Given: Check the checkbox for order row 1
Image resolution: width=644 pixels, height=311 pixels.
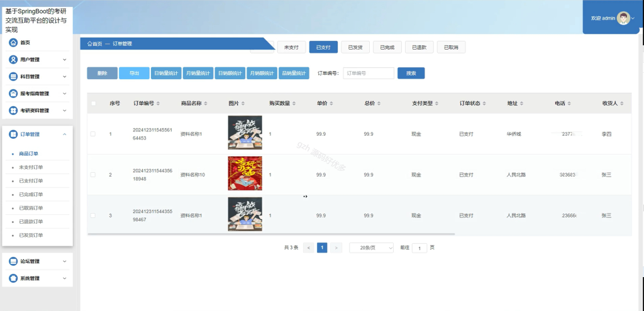Looking at the screenshot, I should click(x=93, y=134).
